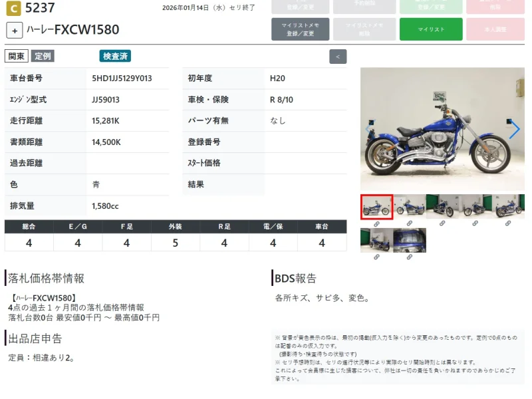Click the note 各所キズ、サビ多、変色。
This screenshot has height=399, width=532.
pyautogui.click(x=323, y=298)
